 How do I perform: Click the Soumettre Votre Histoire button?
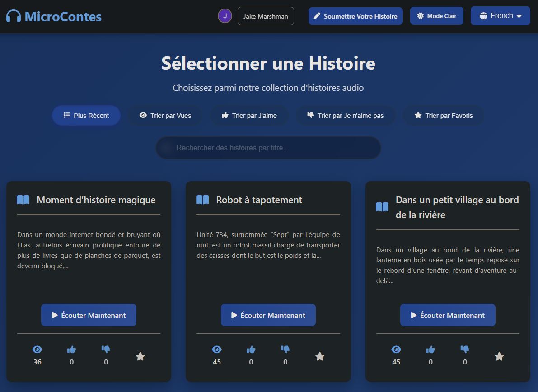(356, 16)
